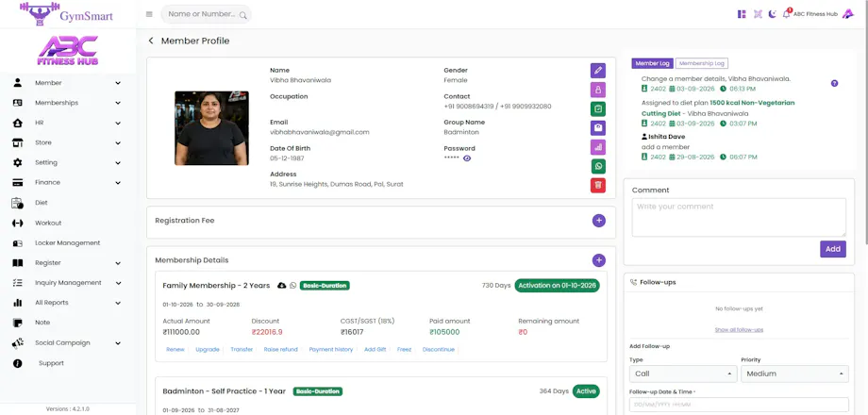Expand Inquiry Management sidebar menu
Viewport: 868px width, 415px height.
pyautogui.click(x=68, y=283)
